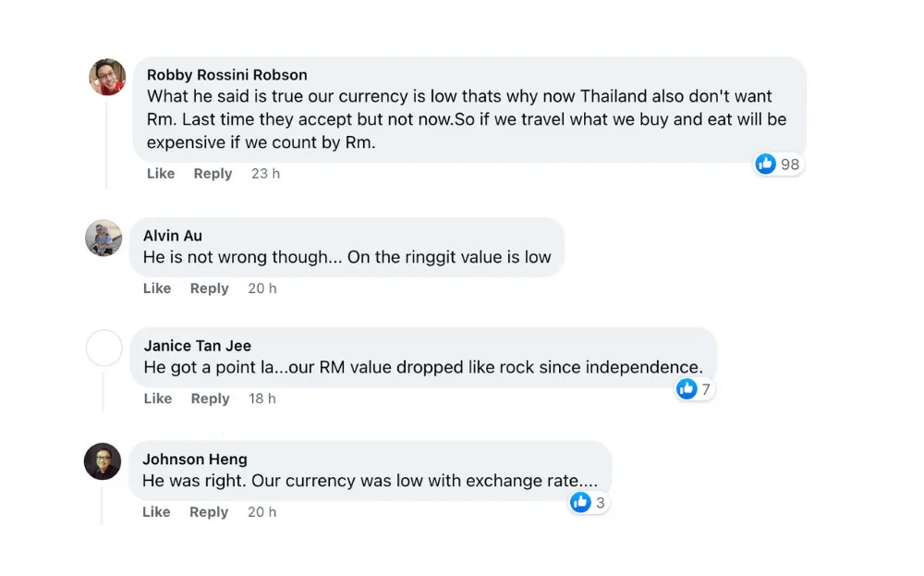Open Johnson Heng's profile picture
Viewport: 924px width, 576px height.
click(x=103, y=461)
